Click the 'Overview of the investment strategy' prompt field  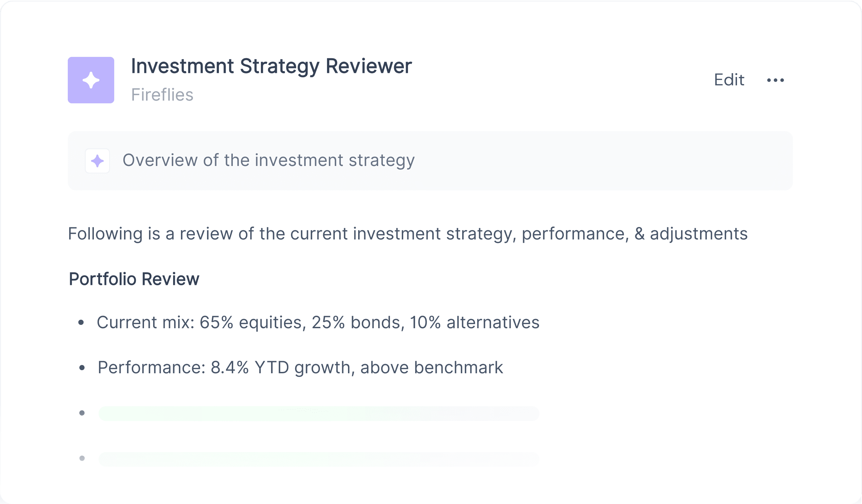430,161
